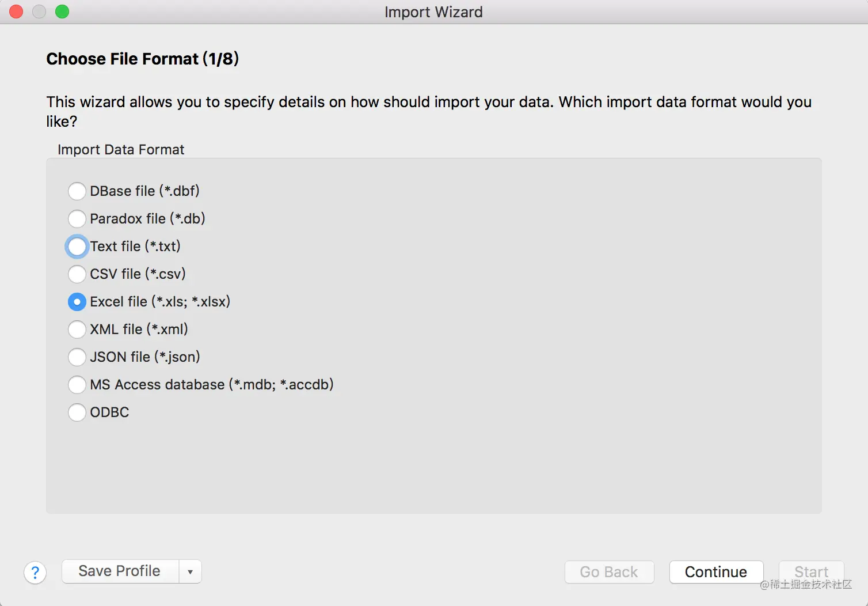Click the Go Back button
Screen dimensions: 868x606
(x=609, y=572)
